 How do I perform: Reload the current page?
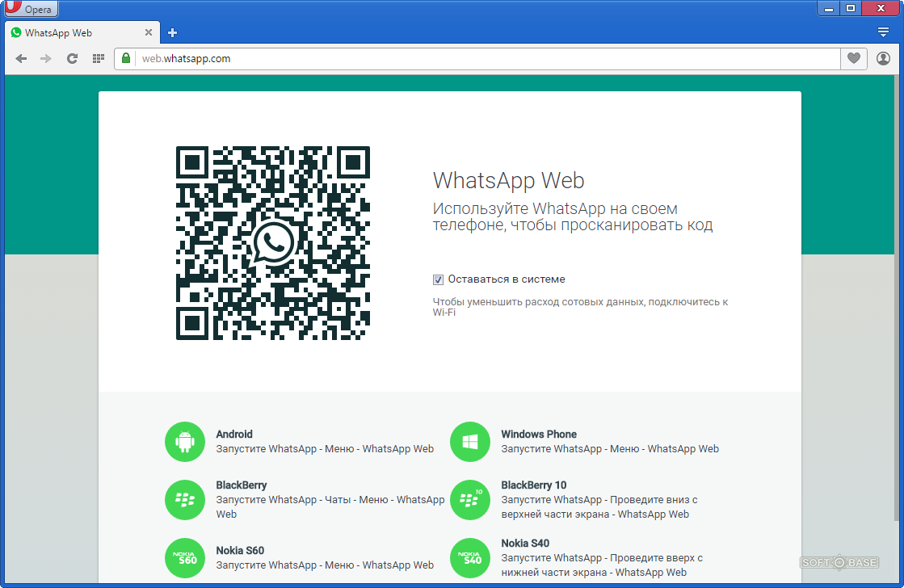[x=72, y=58]
